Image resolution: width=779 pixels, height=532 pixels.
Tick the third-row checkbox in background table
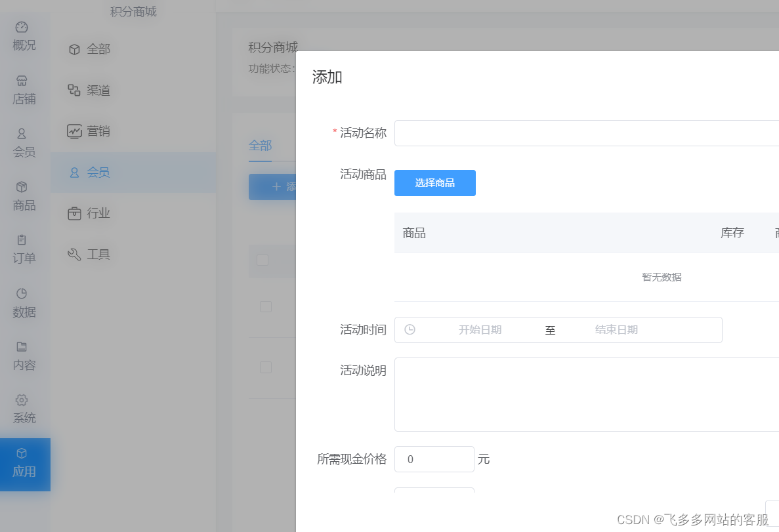point(266,367)
